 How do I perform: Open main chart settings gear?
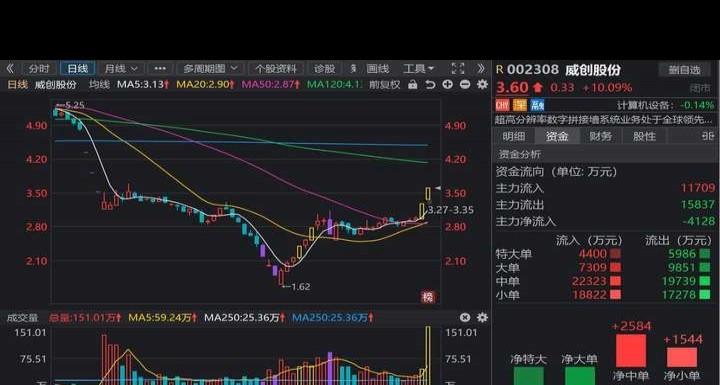click(x=482, y=85)
